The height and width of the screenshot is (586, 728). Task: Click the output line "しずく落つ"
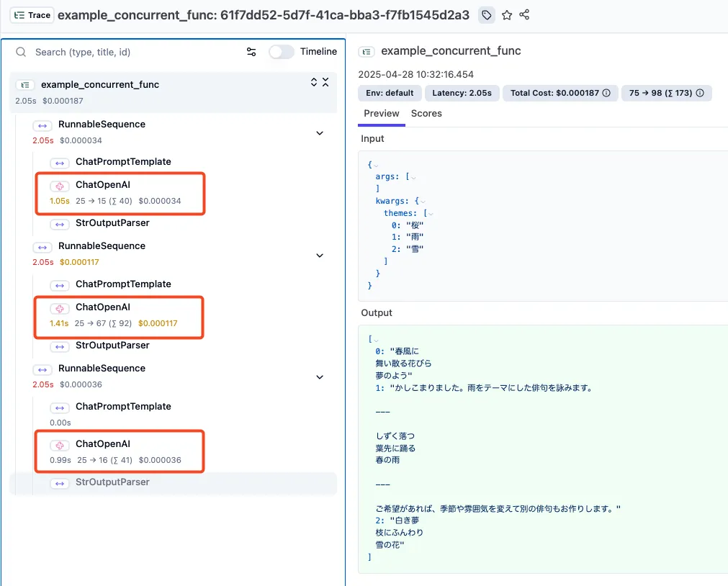tap(395, 436)
